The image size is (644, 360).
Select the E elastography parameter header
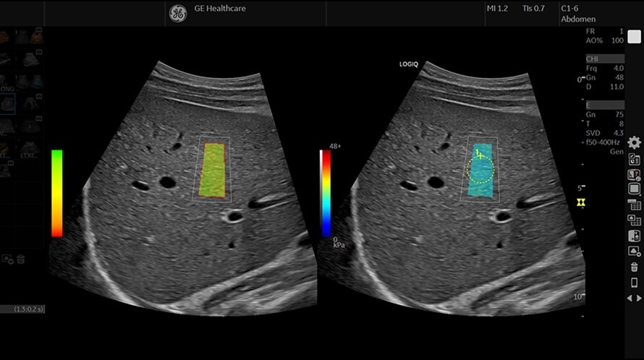coord(605,105)
